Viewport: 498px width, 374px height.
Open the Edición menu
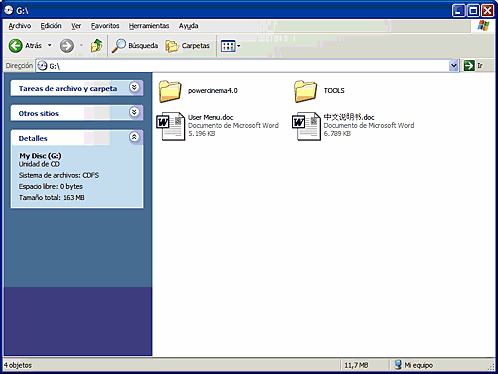point(51,26)
